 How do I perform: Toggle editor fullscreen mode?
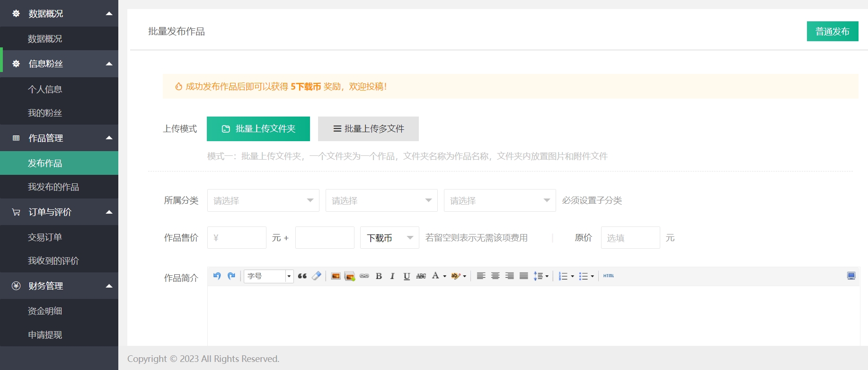851,276
